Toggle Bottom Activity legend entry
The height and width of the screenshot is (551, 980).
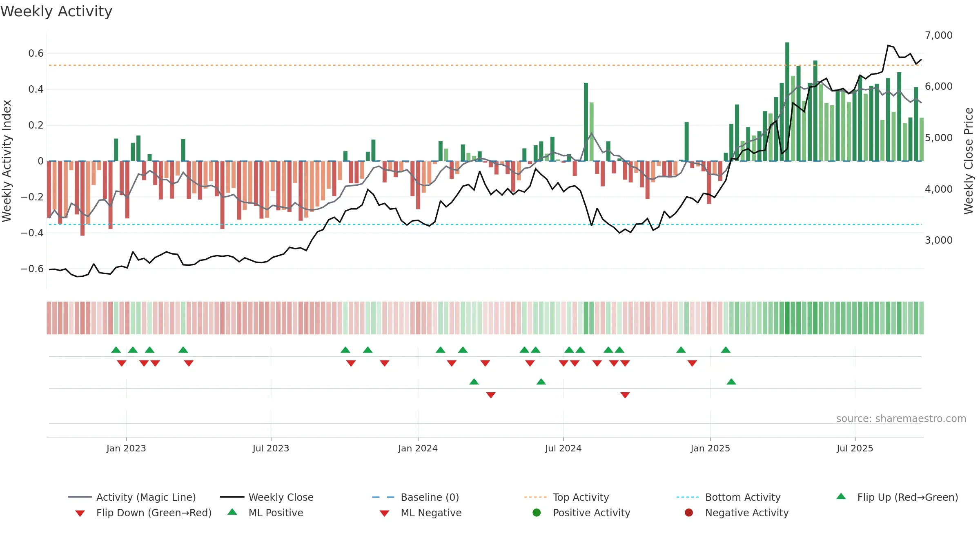coord(728,497)
